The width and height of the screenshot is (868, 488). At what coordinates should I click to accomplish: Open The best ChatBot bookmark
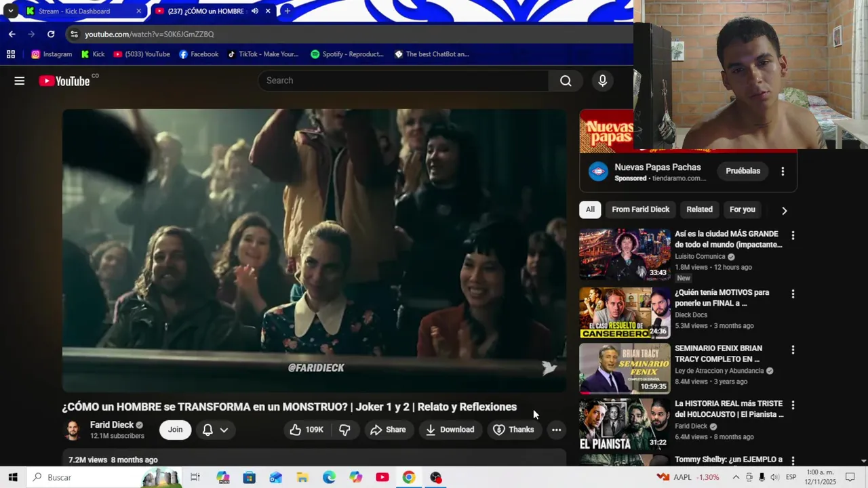pyautogui.click(x=432, y=54)
